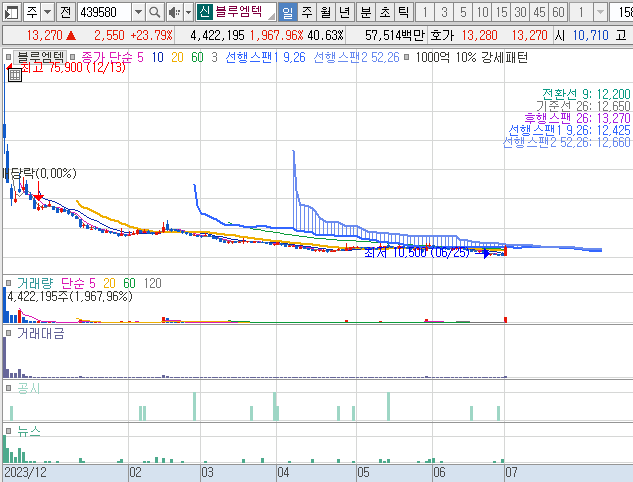
Task: Select the 5 interval button
Action: point(463,13)
